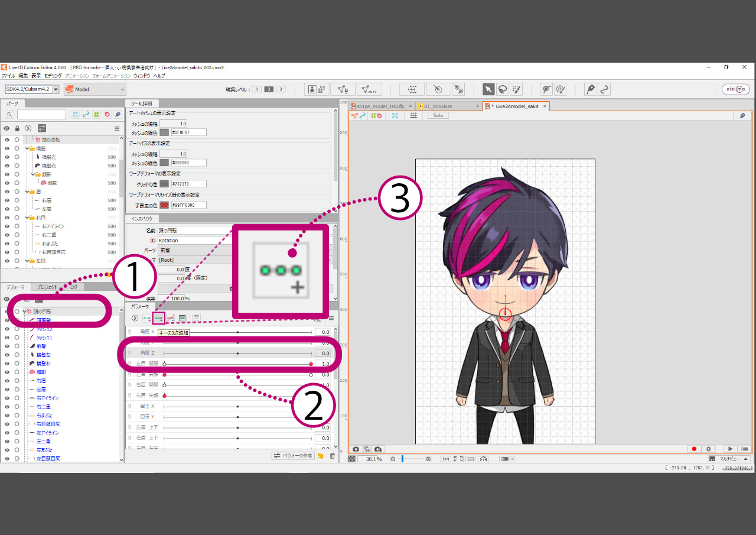Click the new parameter group folder icon

(320, 456)
